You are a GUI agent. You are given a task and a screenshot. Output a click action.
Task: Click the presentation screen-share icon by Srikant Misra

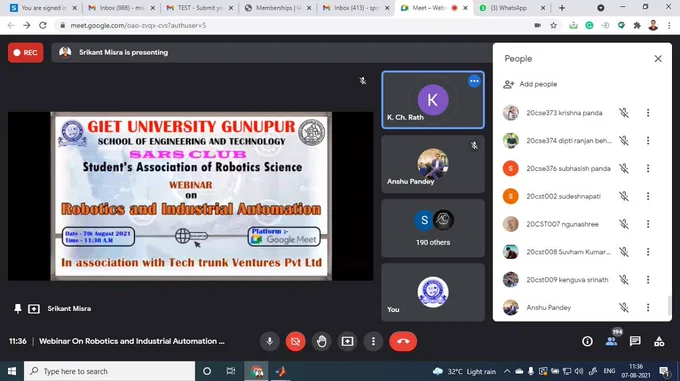pyautogui.click(x=34, y=309)
